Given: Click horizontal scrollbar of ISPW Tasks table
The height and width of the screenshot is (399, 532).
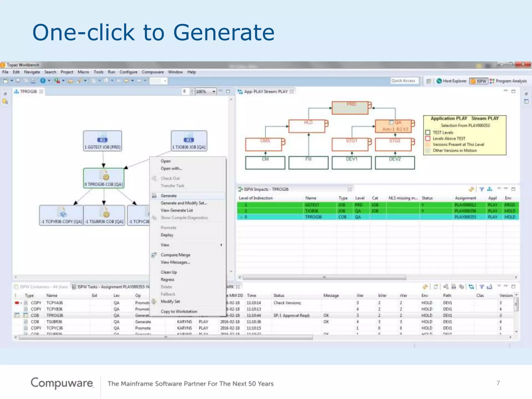Looking at the screenshot, I should point(166,337).
